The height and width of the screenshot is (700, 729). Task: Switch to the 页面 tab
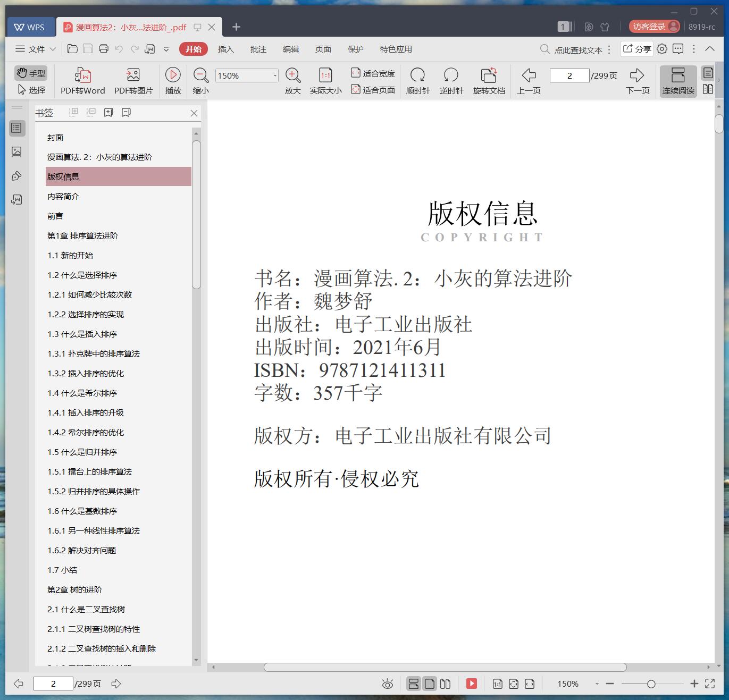click(323, 49)
